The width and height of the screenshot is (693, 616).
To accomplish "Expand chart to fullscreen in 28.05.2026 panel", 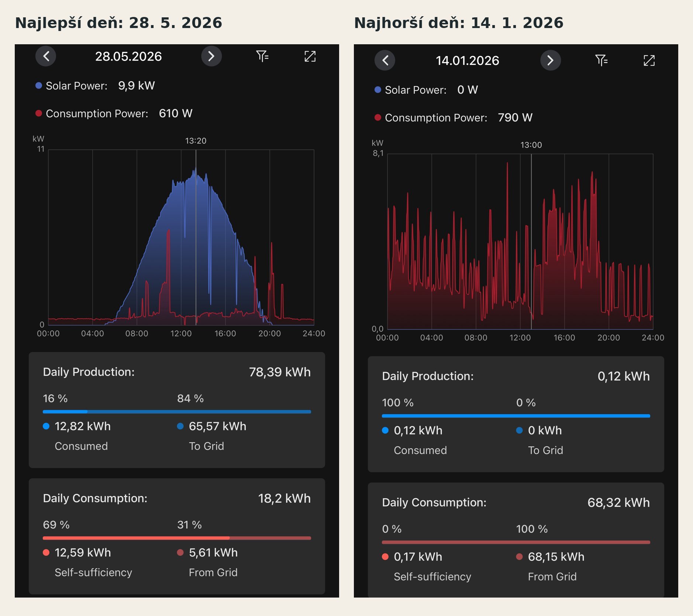I will [310, 56].
